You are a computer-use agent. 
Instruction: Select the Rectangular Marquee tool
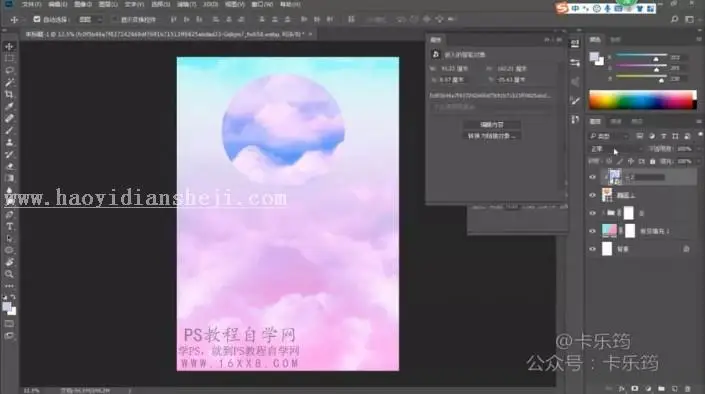(x=9, y=58)
